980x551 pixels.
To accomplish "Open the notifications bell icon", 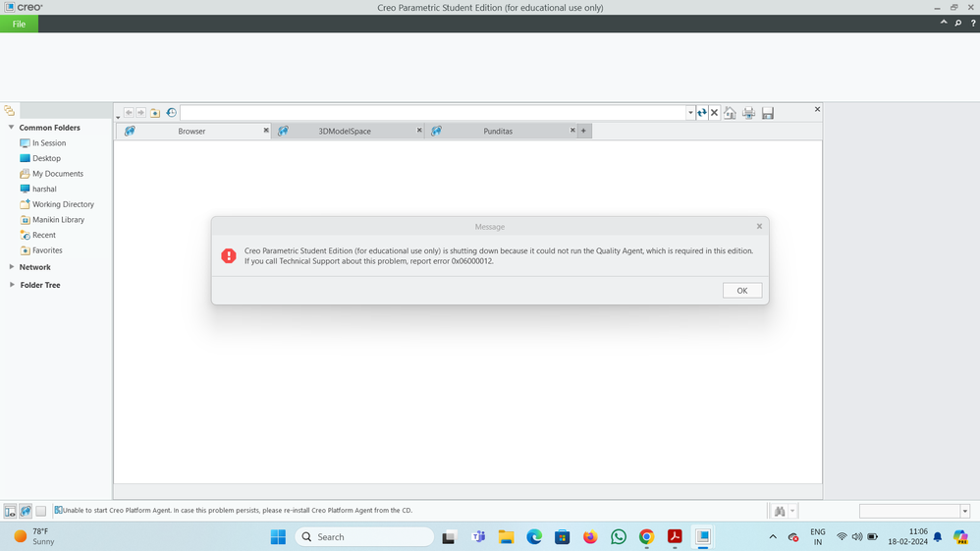I will point(938,536).
